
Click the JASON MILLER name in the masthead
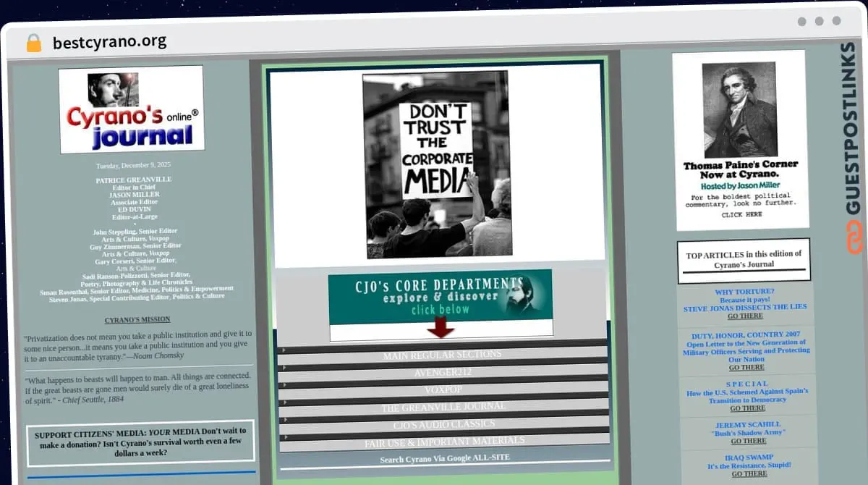click(135, 195)
